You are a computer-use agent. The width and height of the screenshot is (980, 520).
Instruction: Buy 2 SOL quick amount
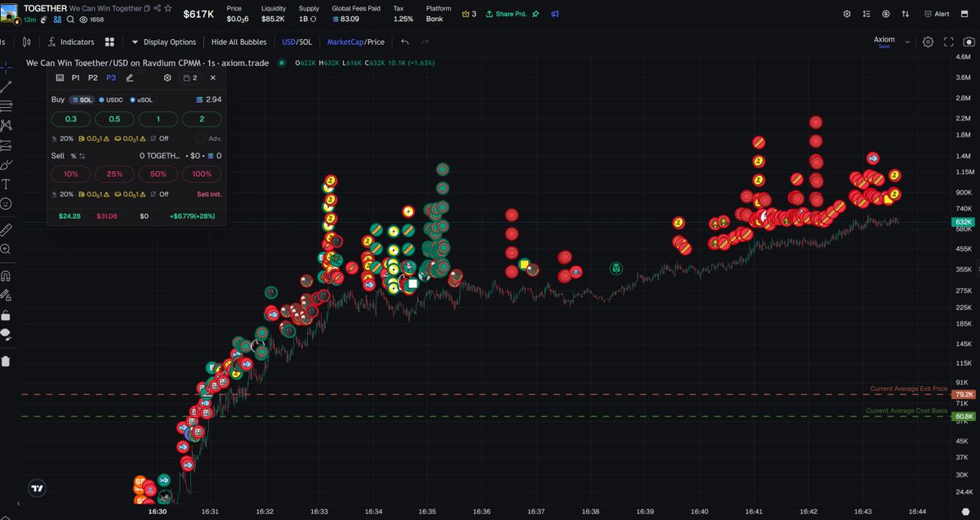[x=202, y=119]
